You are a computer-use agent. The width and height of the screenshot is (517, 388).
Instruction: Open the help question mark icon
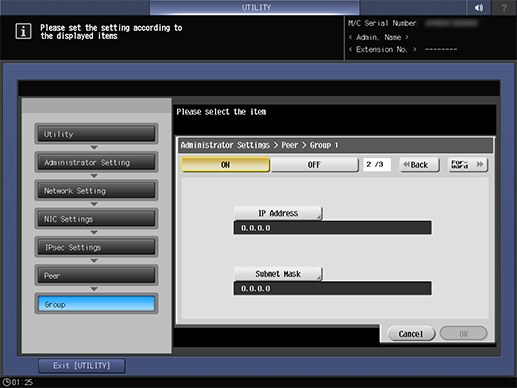[504, 7]
